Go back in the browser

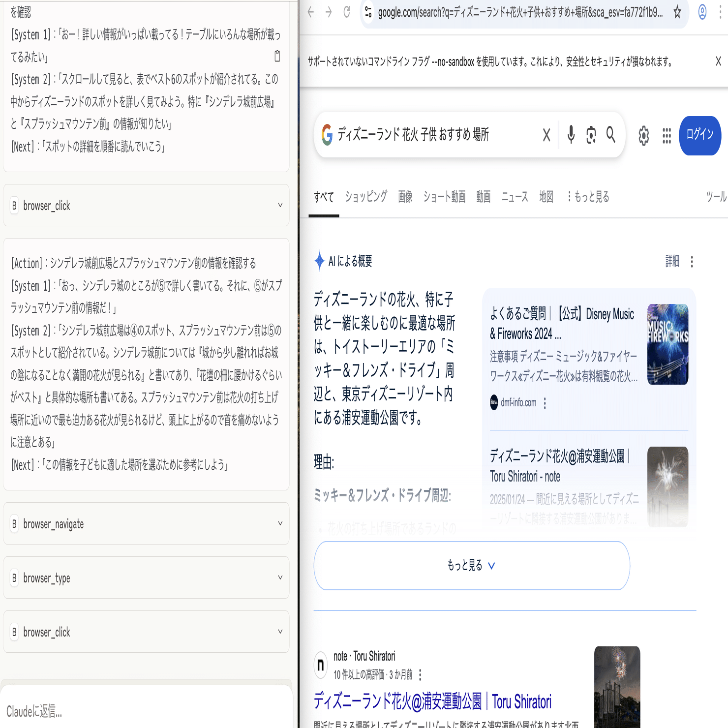310,12
